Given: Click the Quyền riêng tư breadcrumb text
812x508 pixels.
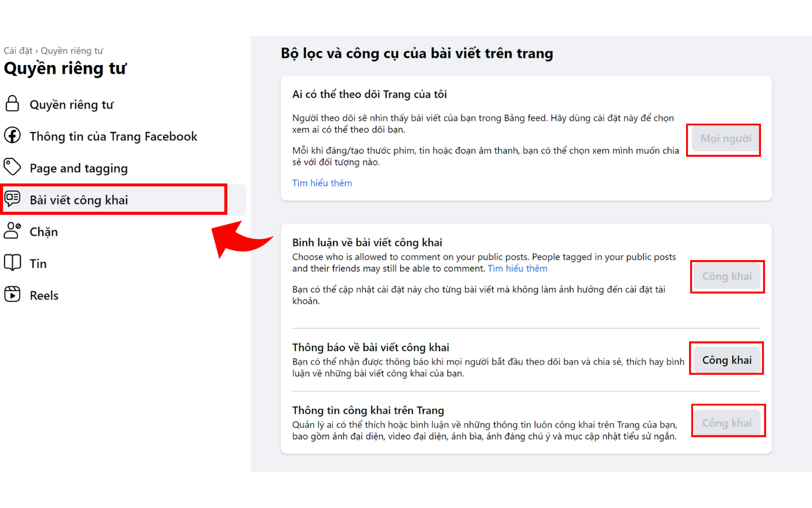Looking at the screenshot, I should tap(72, 51).
